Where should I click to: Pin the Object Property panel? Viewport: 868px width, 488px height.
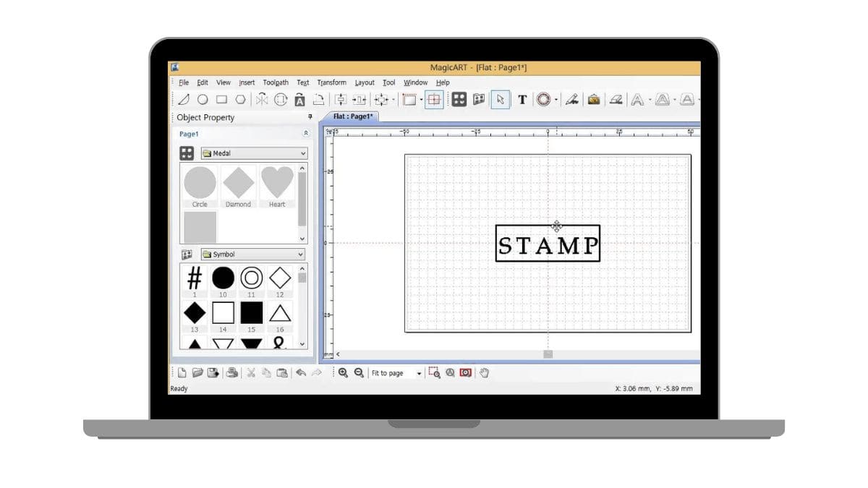(x=310, y=117)
